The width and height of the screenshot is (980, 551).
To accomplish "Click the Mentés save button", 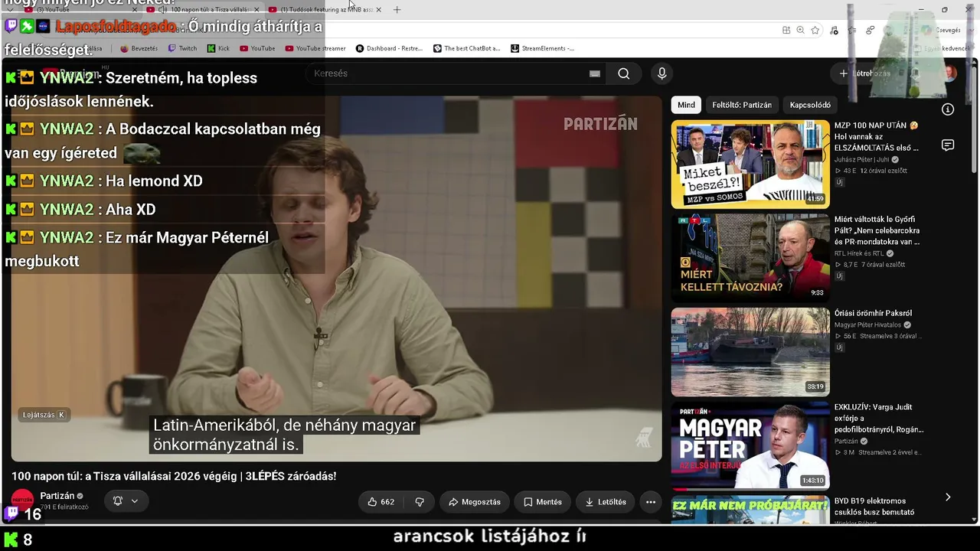I will click(x=543, y=502).
